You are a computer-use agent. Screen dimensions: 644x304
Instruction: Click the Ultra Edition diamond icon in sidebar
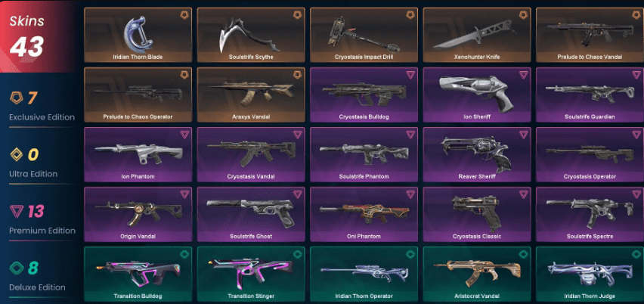click(x=15, y=154)
